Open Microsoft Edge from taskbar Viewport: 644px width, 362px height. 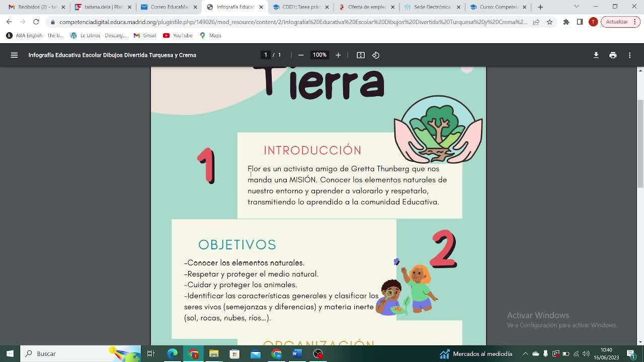[x=172, y=353]
